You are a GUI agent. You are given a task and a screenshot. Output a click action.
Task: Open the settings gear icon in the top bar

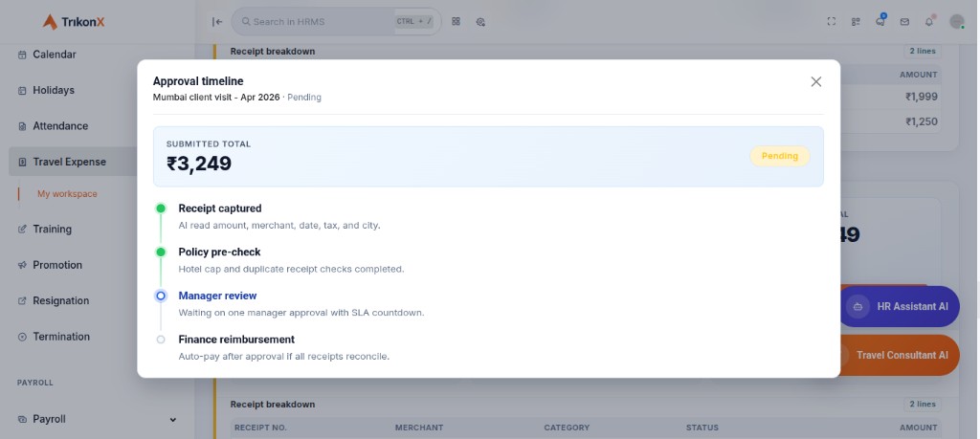coord(480,22)
